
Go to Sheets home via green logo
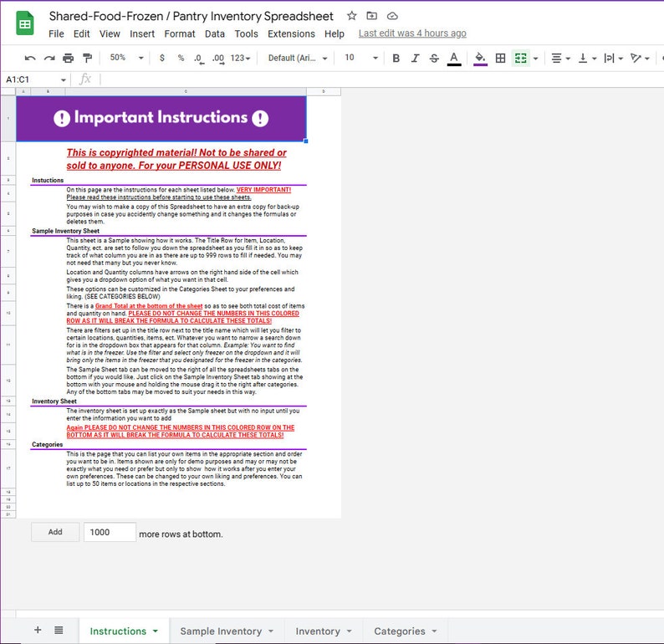(x=25, y=23)
